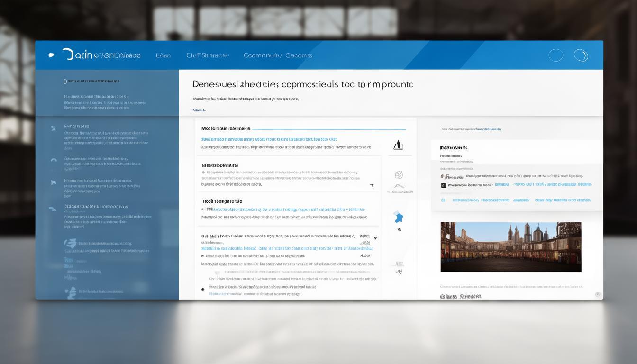Open the crescent circle icon at top right
Image resolution: width=637 pixels, height=364 pixels.
click(581, 55)
